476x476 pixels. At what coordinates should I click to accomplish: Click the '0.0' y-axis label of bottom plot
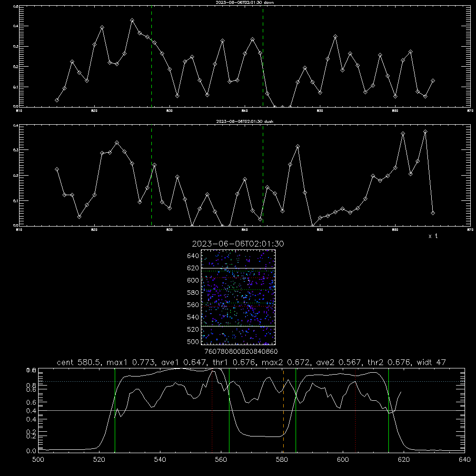(x=31, y=451)
